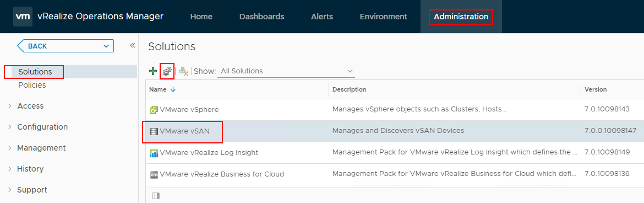Click the VMware vm logo icon
The width and height of the screenshot is (644, 203).
tap(23, 17)
